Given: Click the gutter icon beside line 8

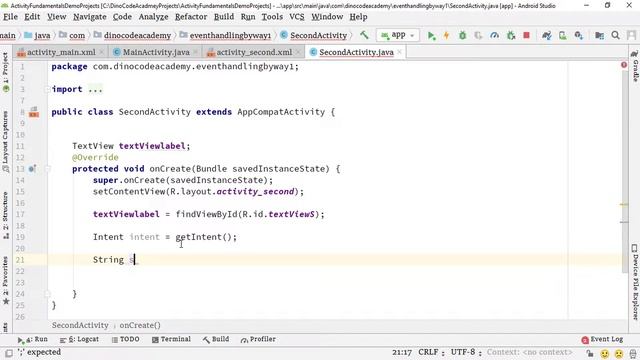Looking at the screenshot, I should (x=34, y=112).
